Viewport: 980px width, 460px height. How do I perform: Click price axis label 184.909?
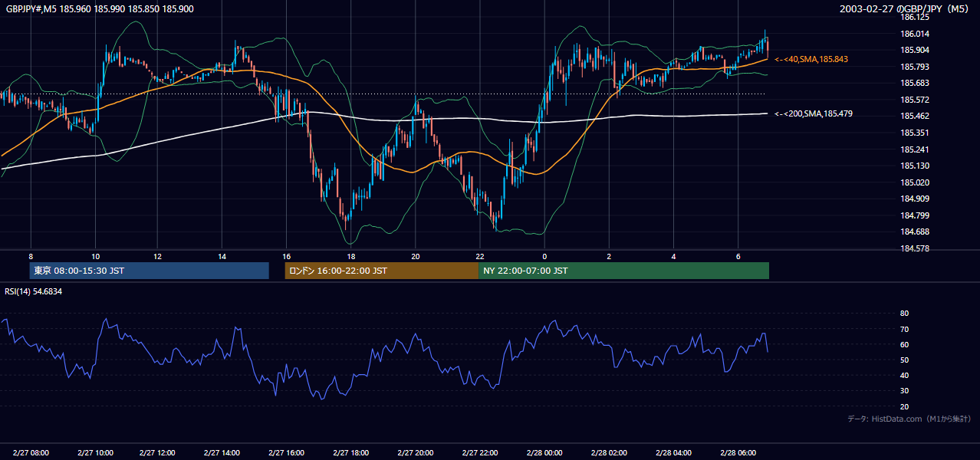pos(916,199)
